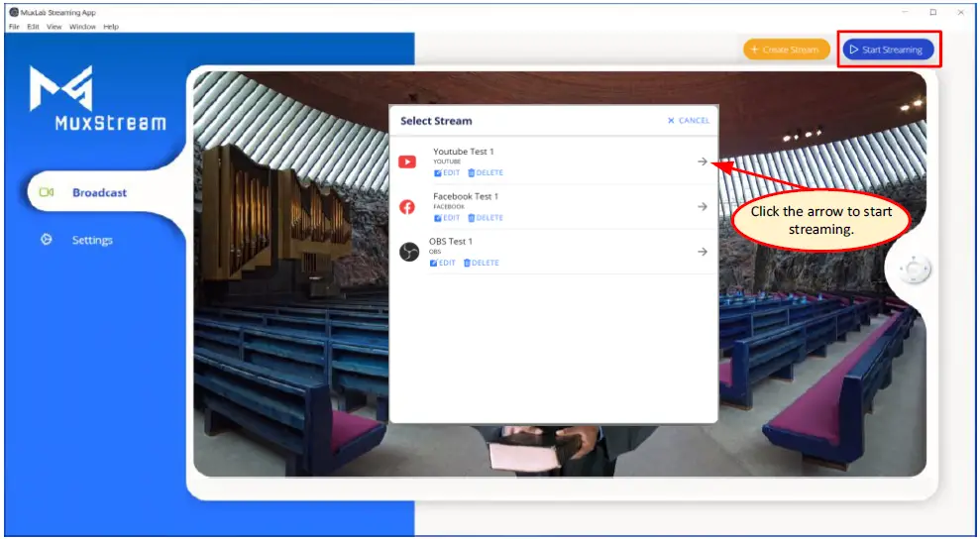980x539 pixels.
Task: Close the MuxLab Streaming App window
Action: [x=960, y=12]
